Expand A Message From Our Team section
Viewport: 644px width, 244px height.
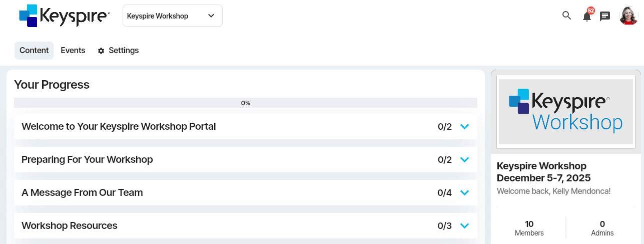pos(464,193)
